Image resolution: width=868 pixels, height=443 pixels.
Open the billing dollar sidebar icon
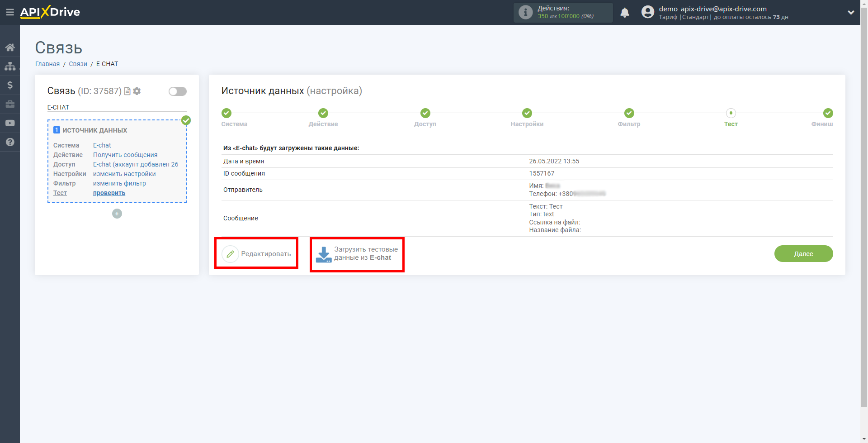[10, 85]
